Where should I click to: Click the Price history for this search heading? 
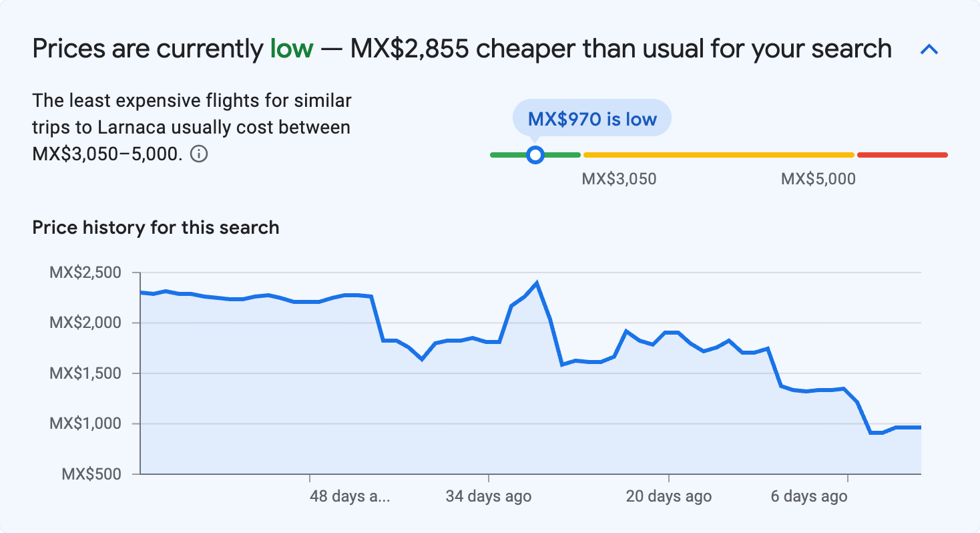point(155,227)
